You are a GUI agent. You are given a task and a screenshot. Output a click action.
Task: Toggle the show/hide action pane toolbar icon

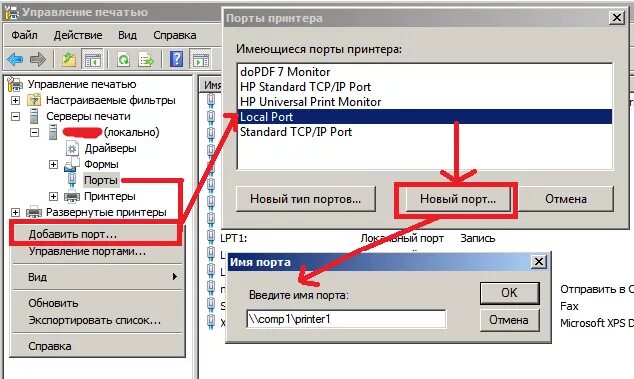[x=201, y=60]
